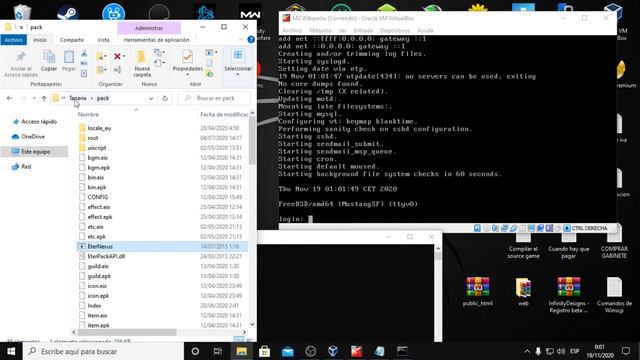
Task: Click the scissors cut icon in Portapapeles
Action: pyautogui.click(x=84, y=53)
